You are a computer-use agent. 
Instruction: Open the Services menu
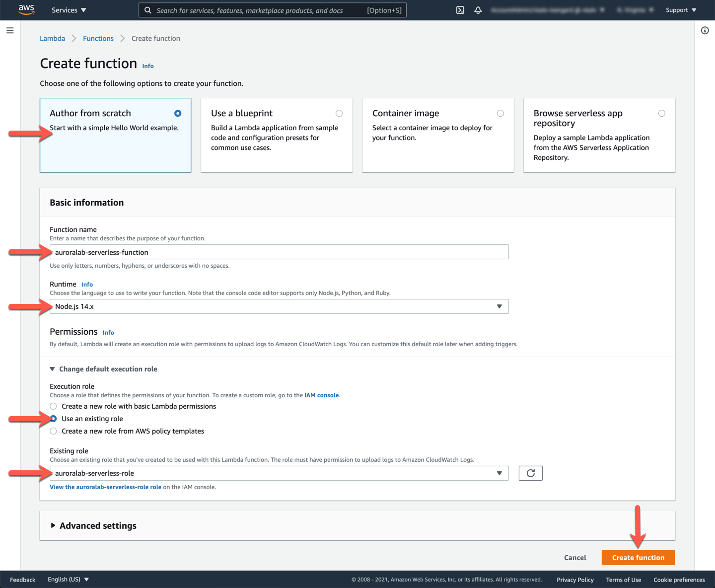point(69,10)
